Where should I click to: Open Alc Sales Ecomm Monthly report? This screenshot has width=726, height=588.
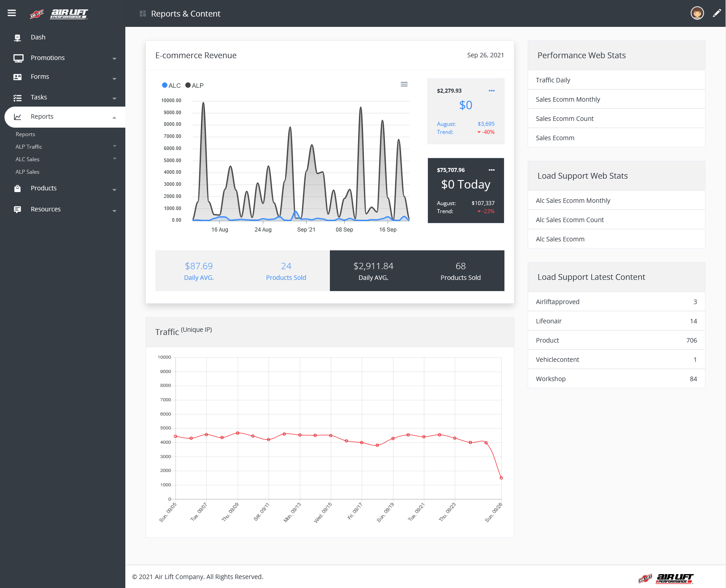[616, 201]
